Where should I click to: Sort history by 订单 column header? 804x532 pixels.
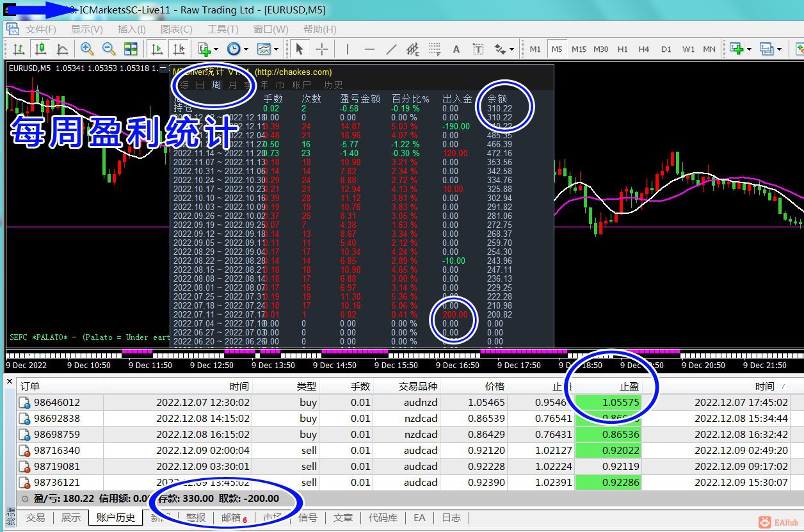pyautogui.click(x=61, y=386)
